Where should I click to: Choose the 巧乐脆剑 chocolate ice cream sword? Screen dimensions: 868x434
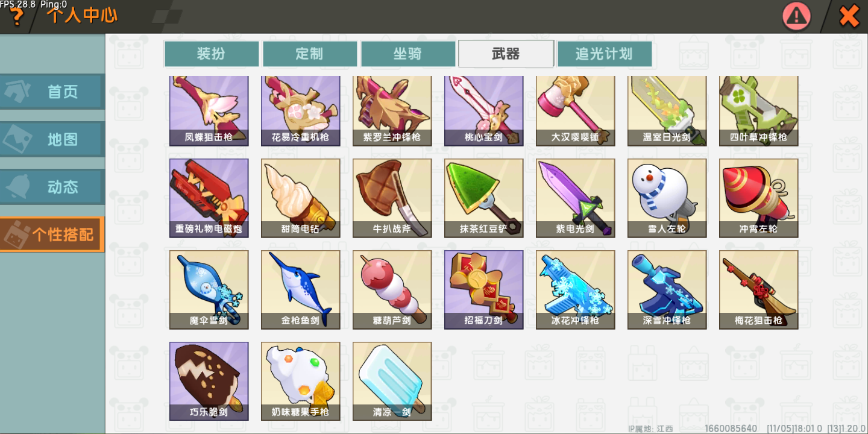pyautogui.click(x=209, y=382)
